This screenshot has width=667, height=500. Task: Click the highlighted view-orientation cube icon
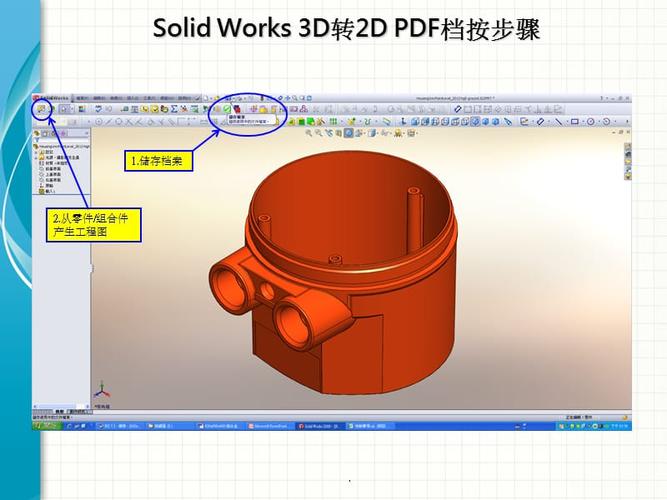[x=475, y=121]
